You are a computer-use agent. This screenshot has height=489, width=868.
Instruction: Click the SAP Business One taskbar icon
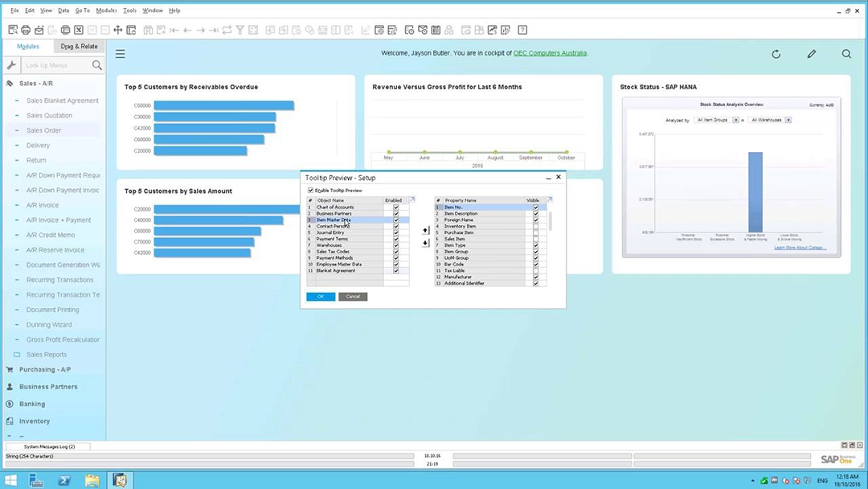[x=121, y=481]
